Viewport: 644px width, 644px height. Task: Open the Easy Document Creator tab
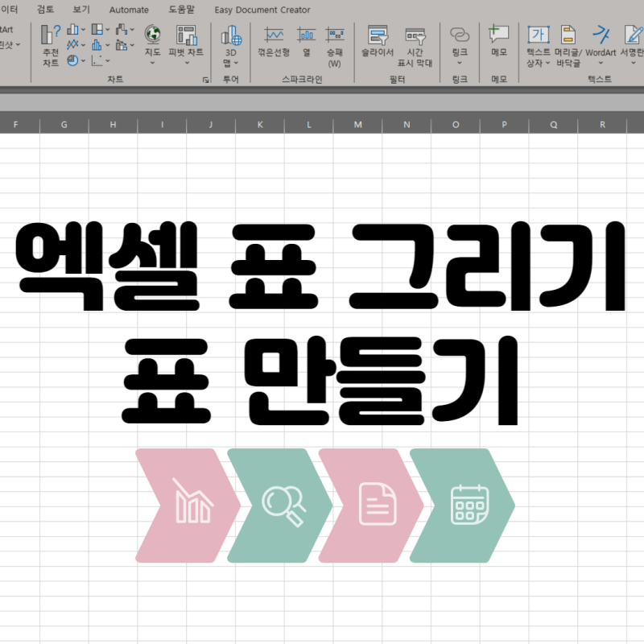[262, 10]
